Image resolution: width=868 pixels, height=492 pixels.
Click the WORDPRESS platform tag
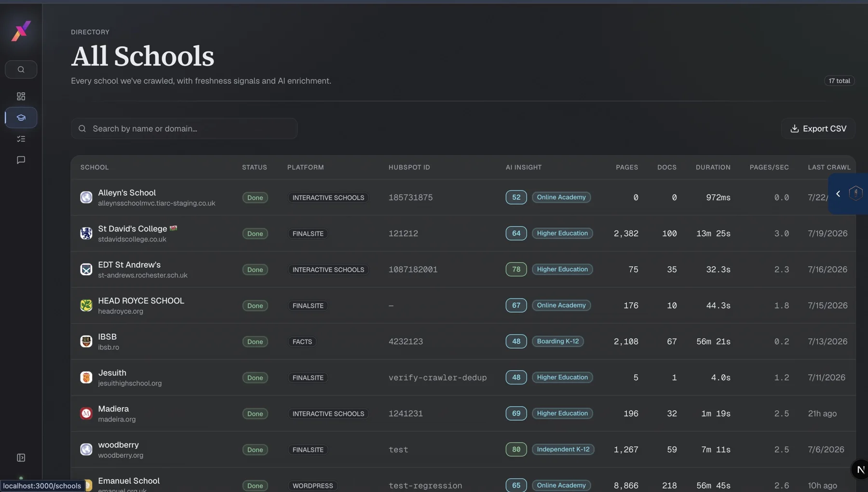point(313,486)
